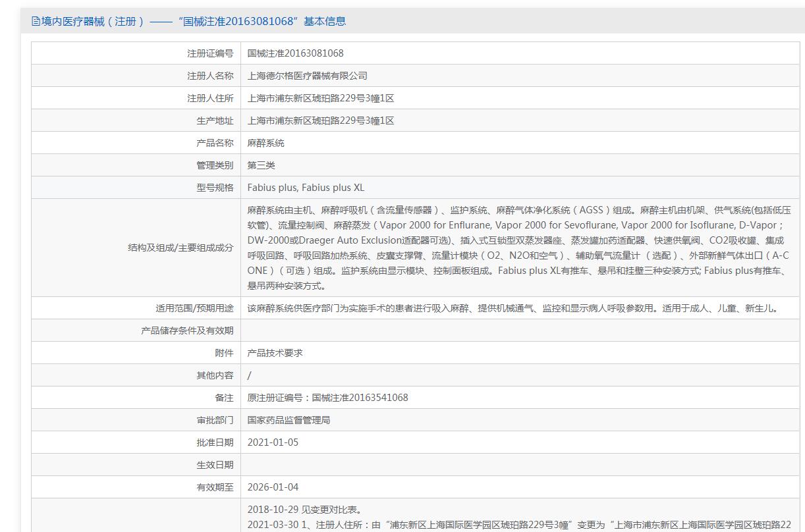Click the 注册人住所 address value
Image resolution: width=805 pixels, height=532 pixels.
click(x=320, y=98)
